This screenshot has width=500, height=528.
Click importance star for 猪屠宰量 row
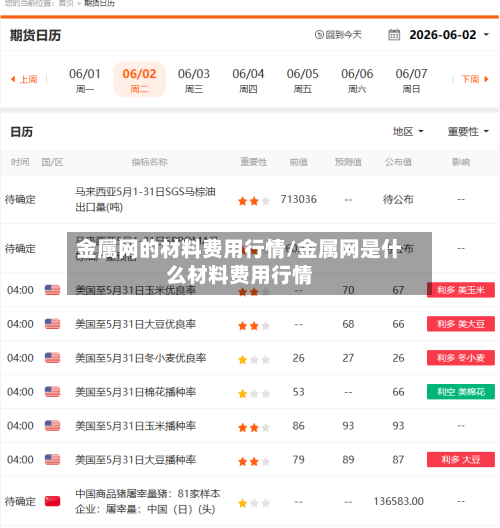tap(254, 503)
